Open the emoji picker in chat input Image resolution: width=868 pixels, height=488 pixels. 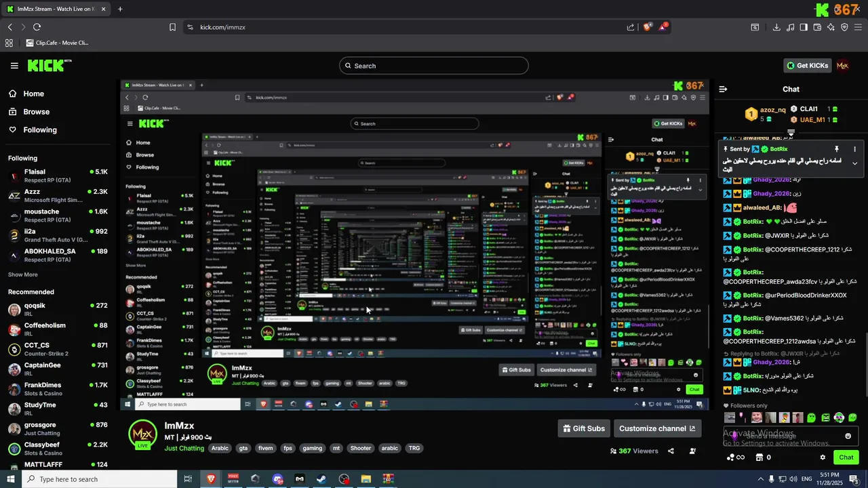click(x=848, y=436)
